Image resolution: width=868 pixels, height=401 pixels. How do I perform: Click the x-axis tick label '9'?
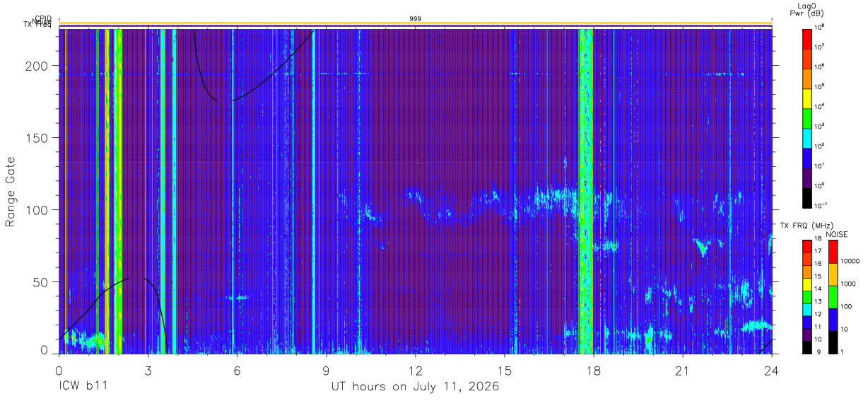(326, 371)
